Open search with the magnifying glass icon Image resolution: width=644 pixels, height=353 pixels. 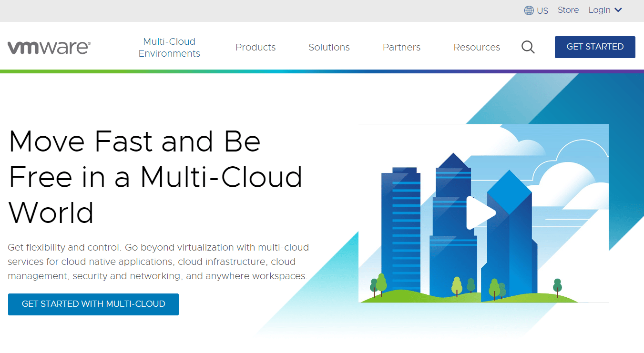[x=528, y=47]
